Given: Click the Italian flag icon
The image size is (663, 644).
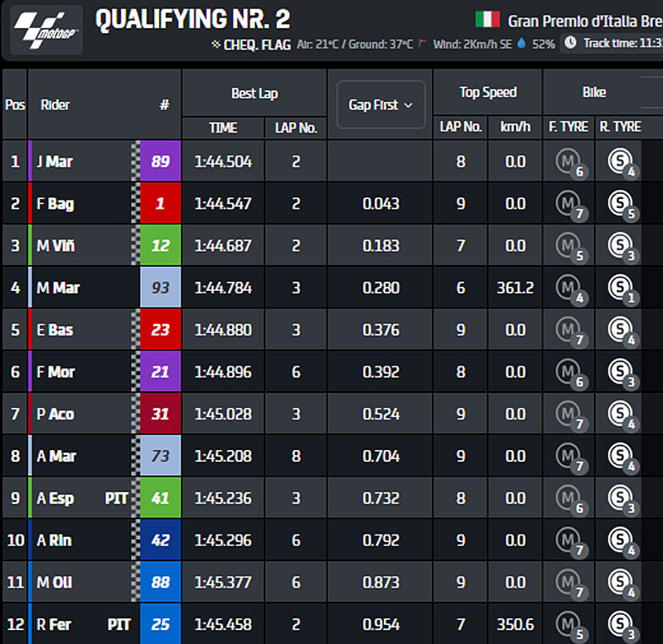Looking at the screenshot, I should pos(487,19).
